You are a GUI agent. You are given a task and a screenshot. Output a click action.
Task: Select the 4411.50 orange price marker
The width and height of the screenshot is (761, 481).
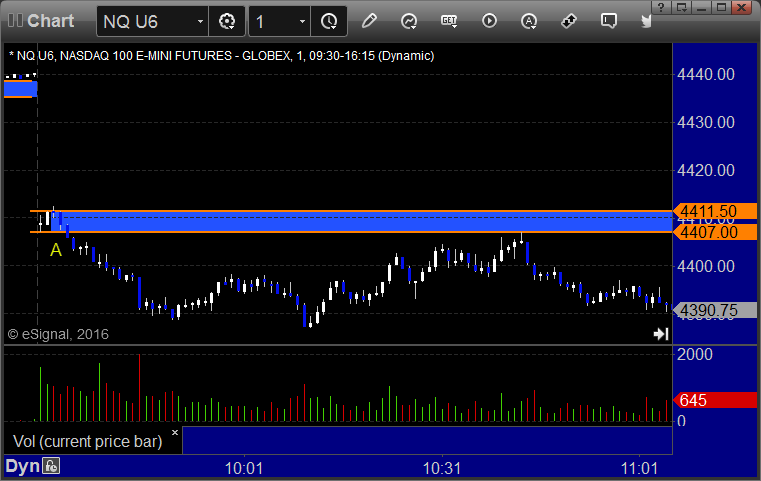point(714,211)
